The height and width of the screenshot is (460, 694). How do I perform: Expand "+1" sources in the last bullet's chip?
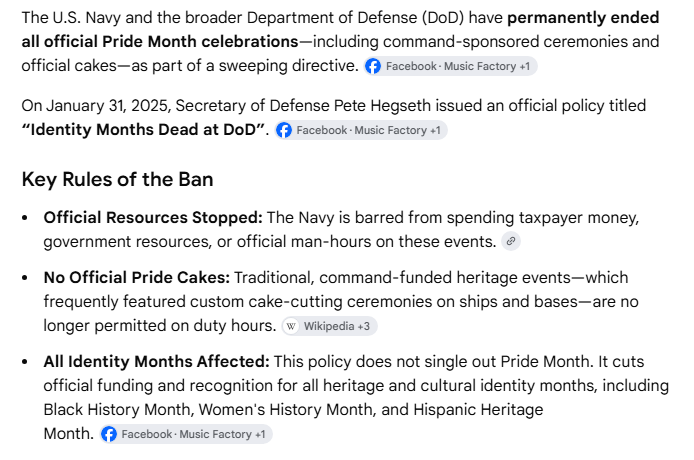click(x=260, y=434)
